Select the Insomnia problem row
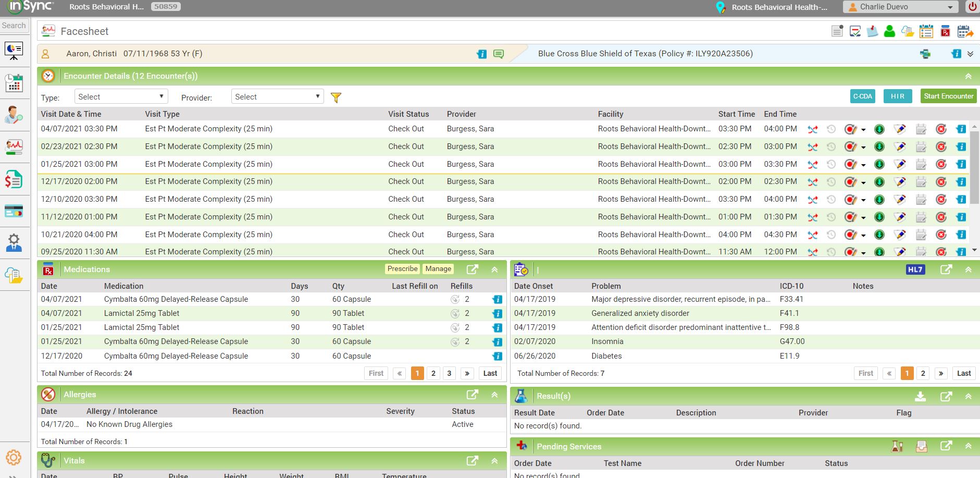 [745, 342]
